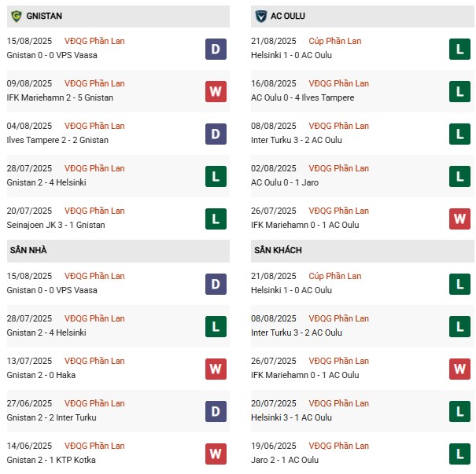476x474 pixels.
Task: Click the GNISTAN team name header
Action: click(x=44, y=16)
